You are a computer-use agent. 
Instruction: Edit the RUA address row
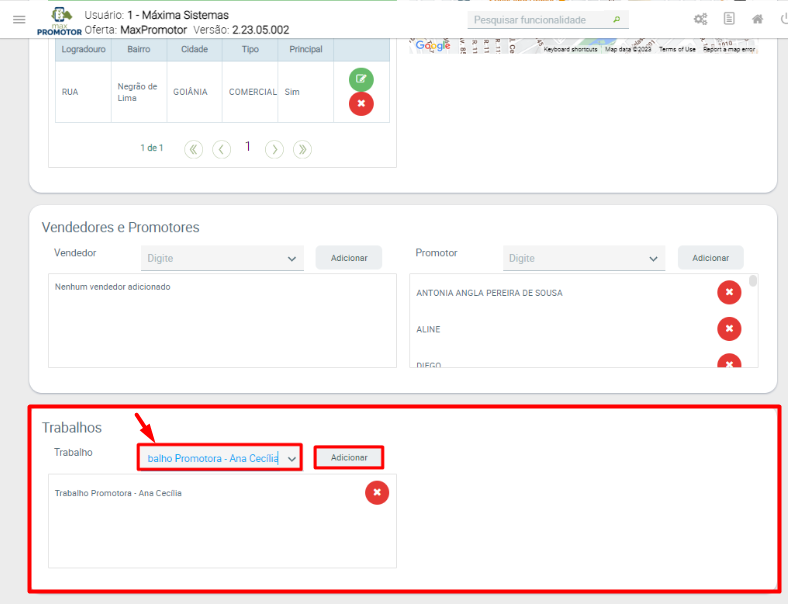[x=361, y=79]
